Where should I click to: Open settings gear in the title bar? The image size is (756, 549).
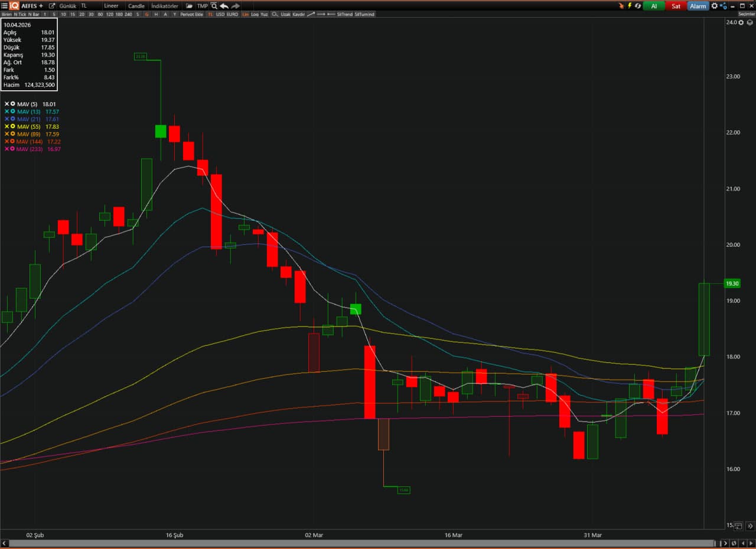click(x=714, y=6)
